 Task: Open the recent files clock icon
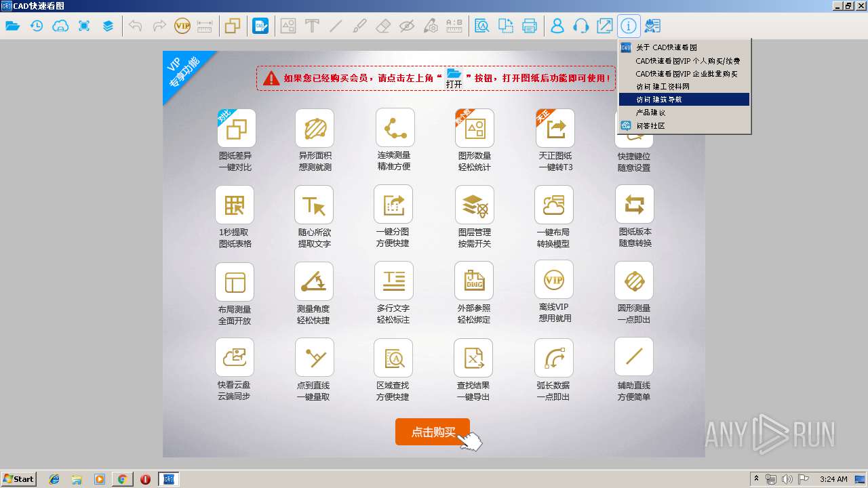coord(37,26)
